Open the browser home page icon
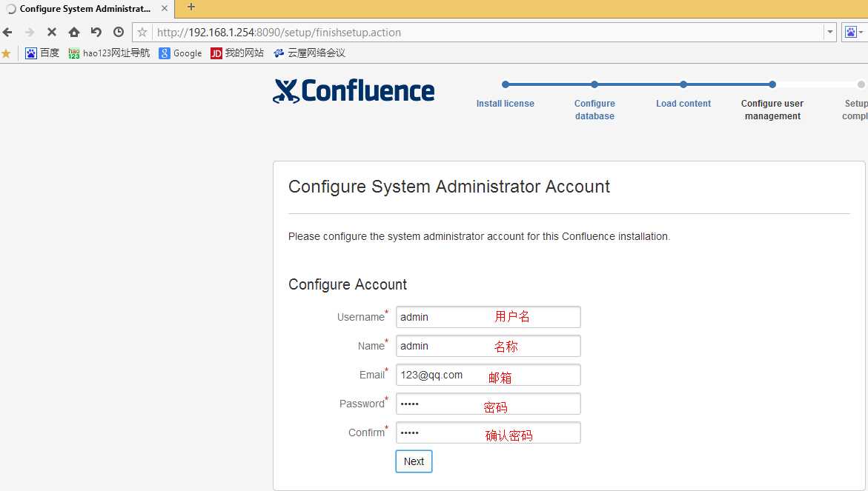Viewport: 868px width, 491px height. click(x=74, y=33)
